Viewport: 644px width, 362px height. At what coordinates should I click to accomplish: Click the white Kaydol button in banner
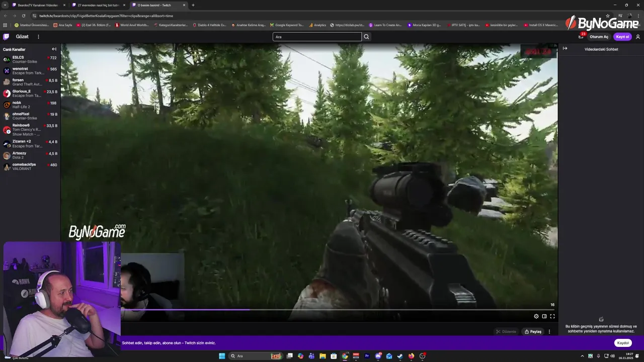click(623, 343)
